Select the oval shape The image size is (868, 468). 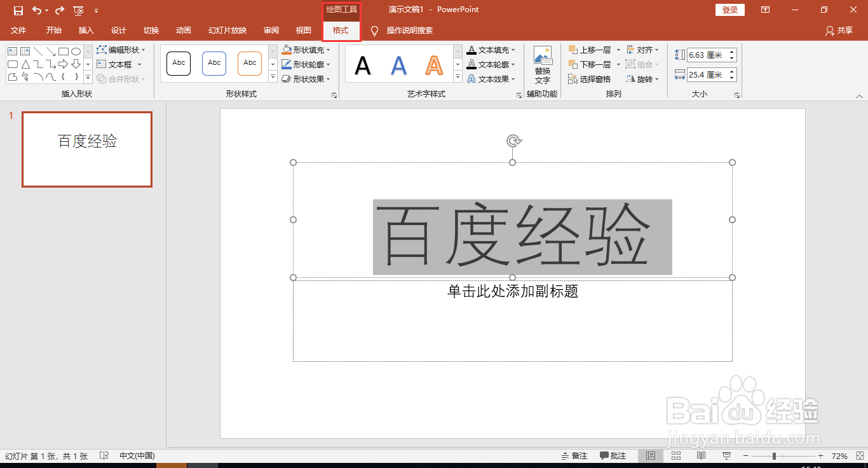tap(76, 51)
